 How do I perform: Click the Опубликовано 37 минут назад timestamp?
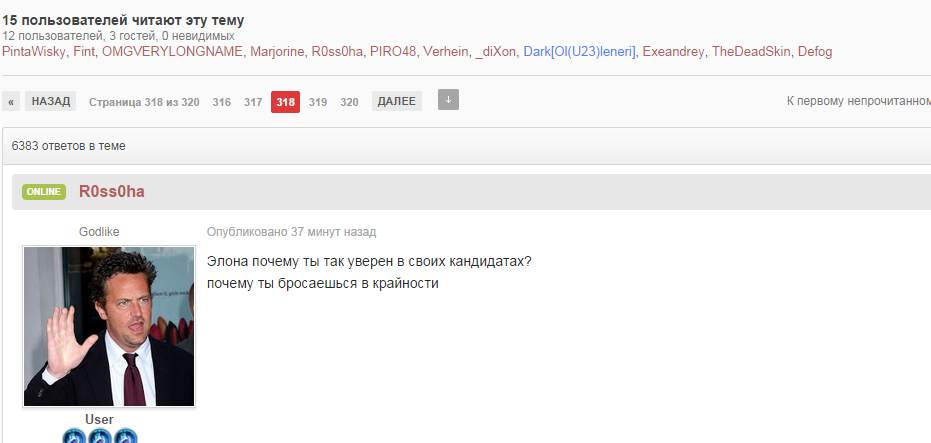(291, 232)
